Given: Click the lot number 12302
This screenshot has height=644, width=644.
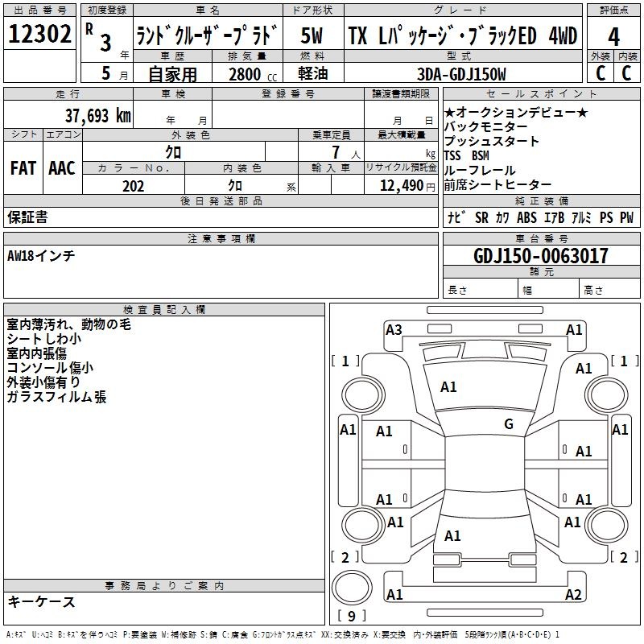Looking at the screenshot, I should (x=39, y=35).
